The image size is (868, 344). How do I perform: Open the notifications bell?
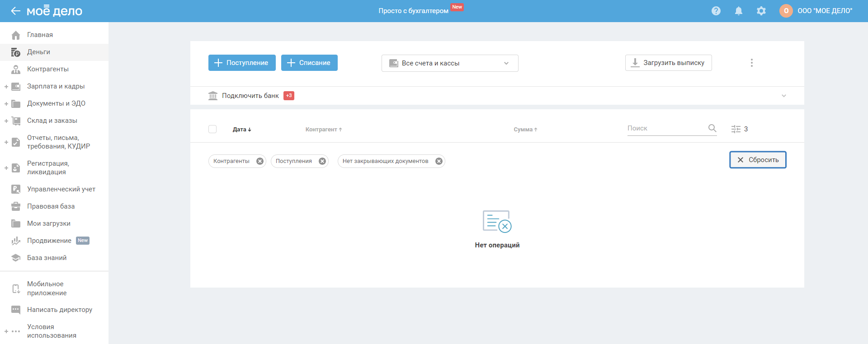pyautogui.click(x=739, y=11)
